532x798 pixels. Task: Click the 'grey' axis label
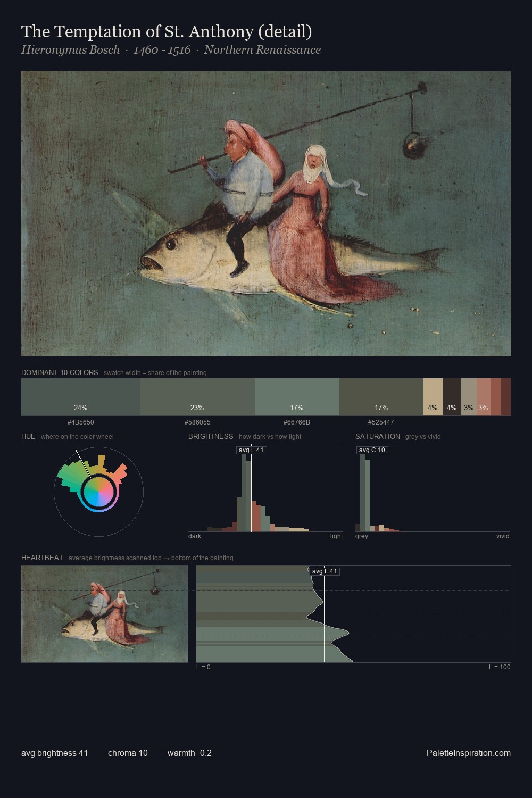click(362, 536)
